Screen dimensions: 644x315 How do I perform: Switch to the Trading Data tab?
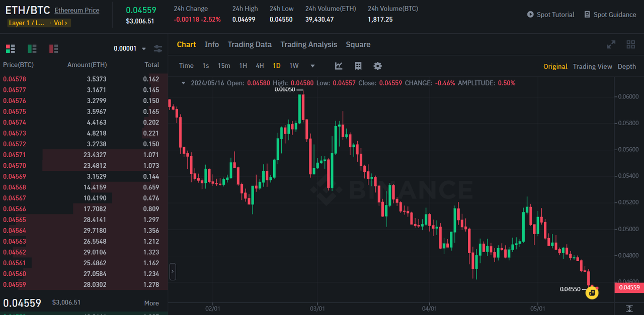point(250,45)
